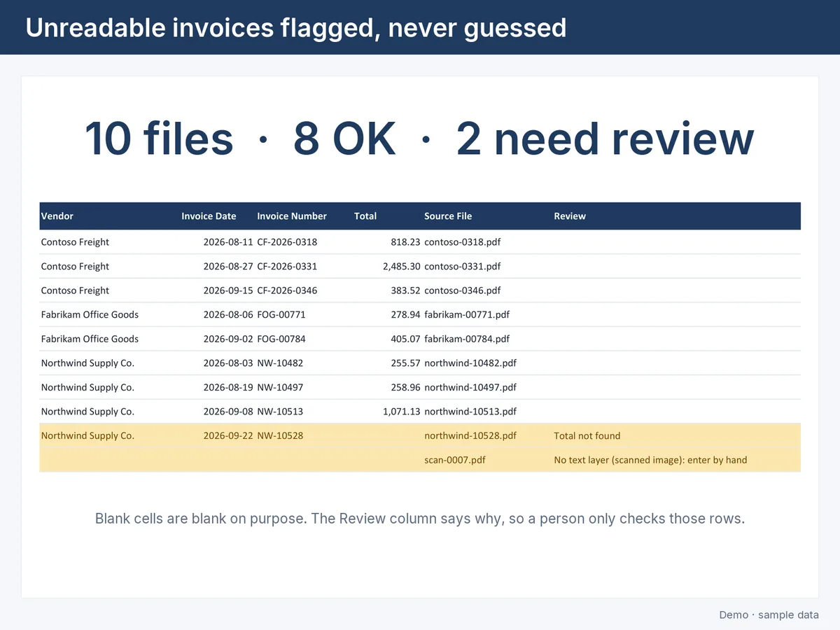Click the Total column header
The height and width of the screenshot is (630, 840).
[365, 216]
